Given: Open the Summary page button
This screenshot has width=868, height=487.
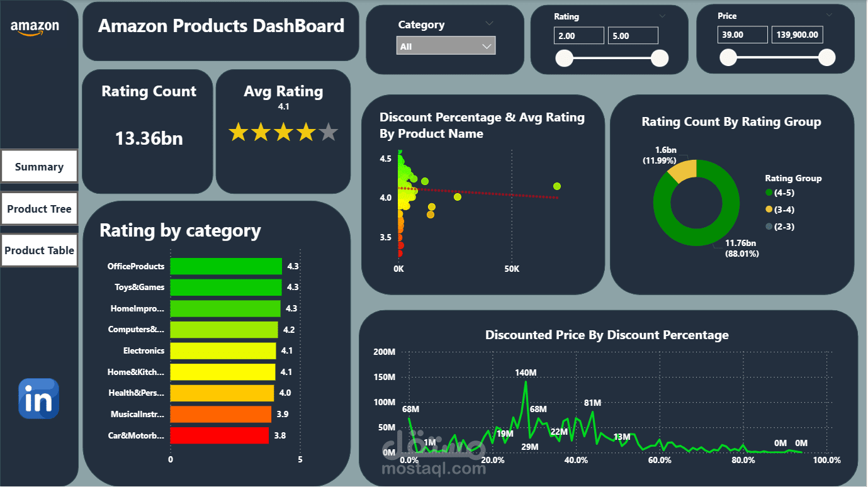Looking at the screenshot, I should 39,167.
